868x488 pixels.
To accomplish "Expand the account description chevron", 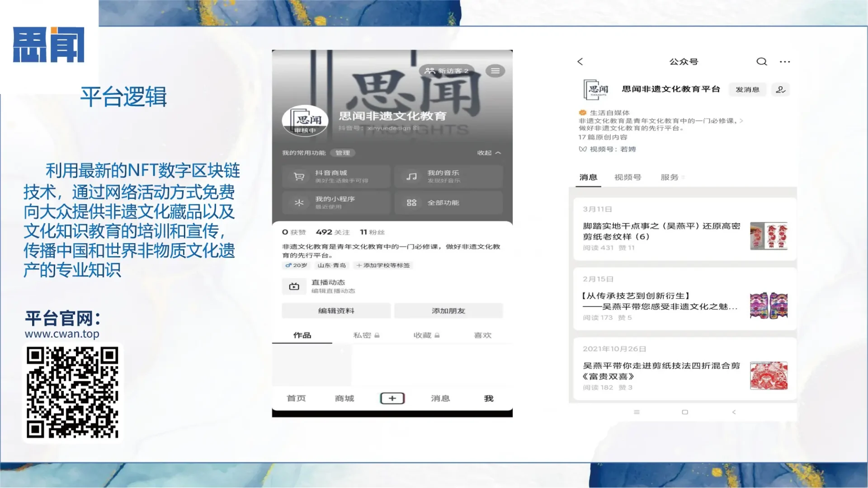I will tap(743, 121).
